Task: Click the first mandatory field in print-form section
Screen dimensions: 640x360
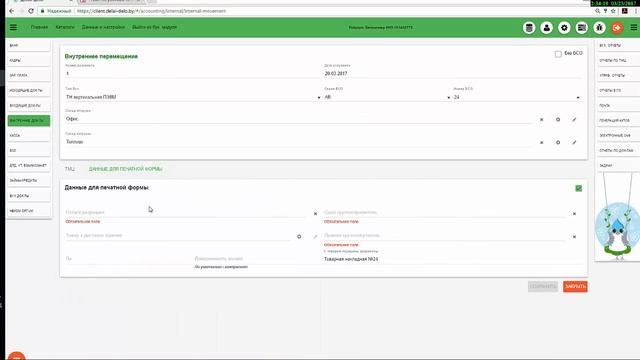Action: point(186,213)
